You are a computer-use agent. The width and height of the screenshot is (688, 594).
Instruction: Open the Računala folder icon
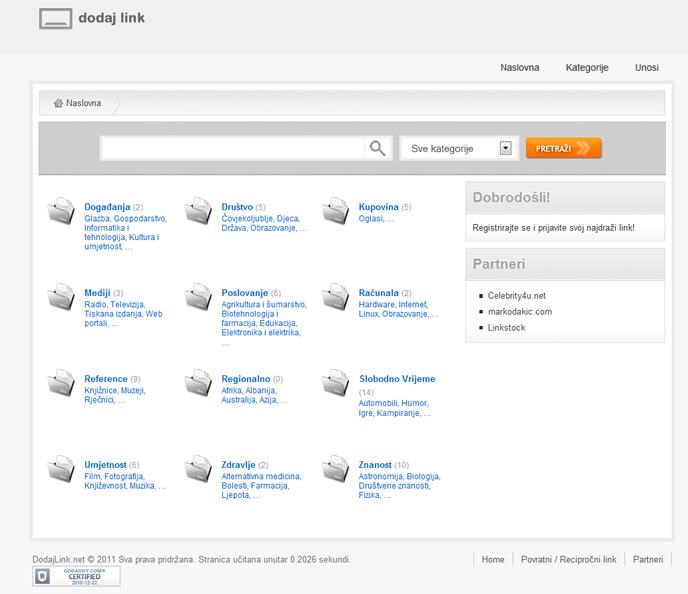click(335, 297)
